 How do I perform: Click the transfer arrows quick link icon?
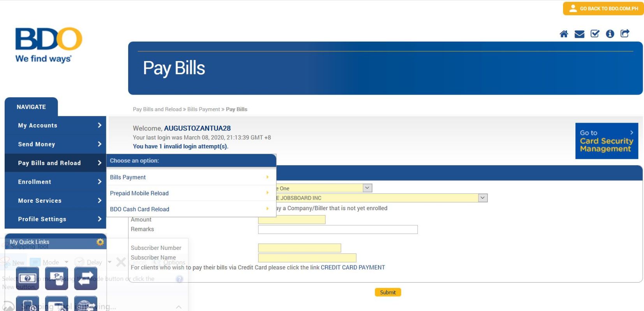[x=86, y=278]
